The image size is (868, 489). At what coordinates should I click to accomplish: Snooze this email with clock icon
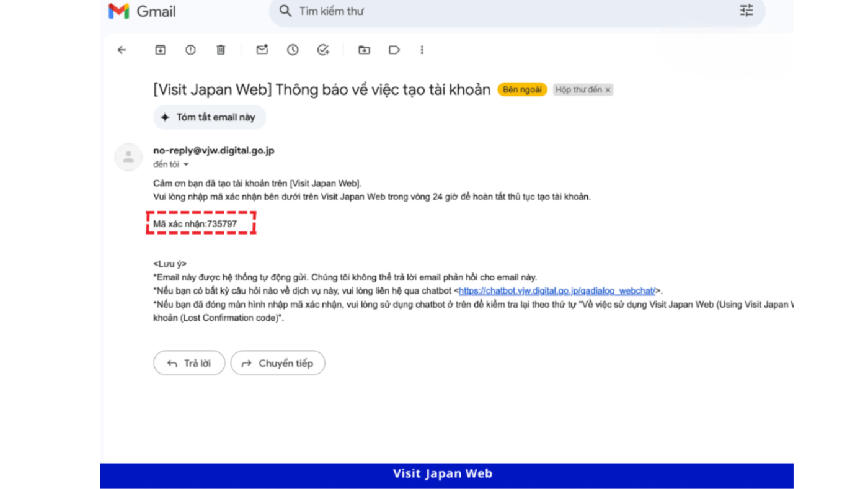click(x=293, y=50)
